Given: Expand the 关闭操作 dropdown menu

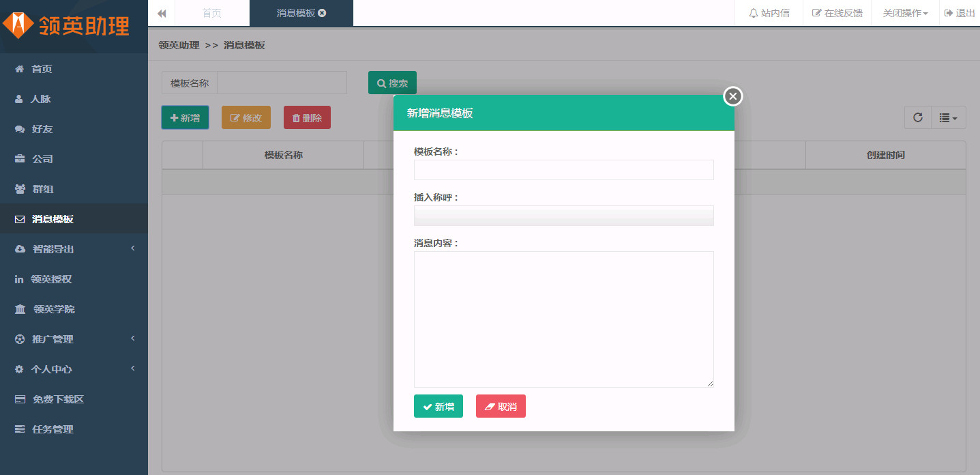Looking at the screenshot, I should point(905,13).
